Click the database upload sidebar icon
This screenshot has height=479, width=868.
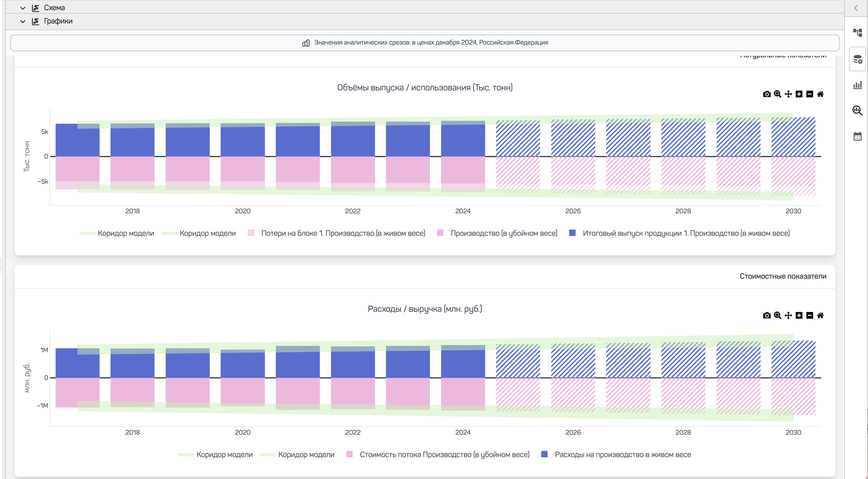coord(857,59)
